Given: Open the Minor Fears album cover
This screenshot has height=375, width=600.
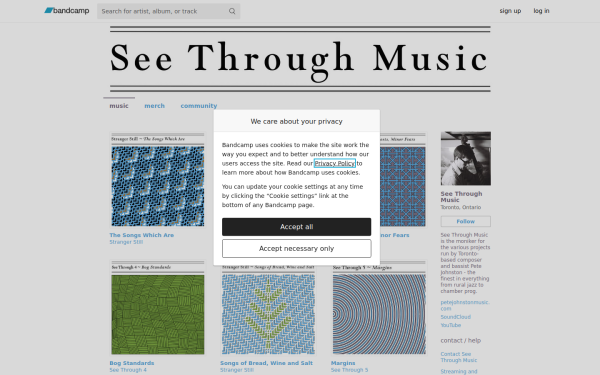Looking at the screenshot, I should (x=403, y=180).
